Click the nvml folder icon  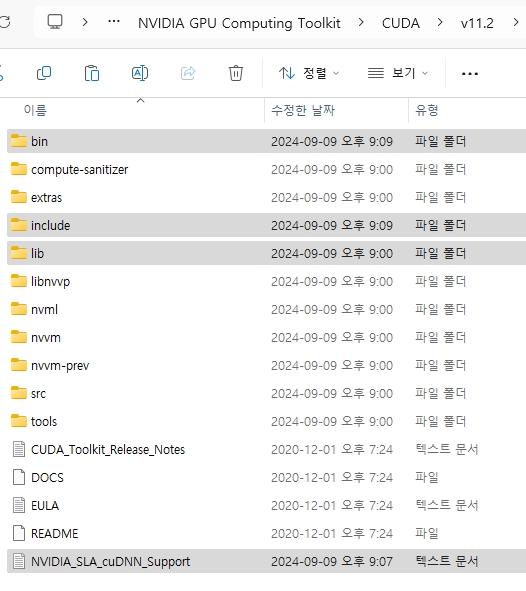(19, 309)
